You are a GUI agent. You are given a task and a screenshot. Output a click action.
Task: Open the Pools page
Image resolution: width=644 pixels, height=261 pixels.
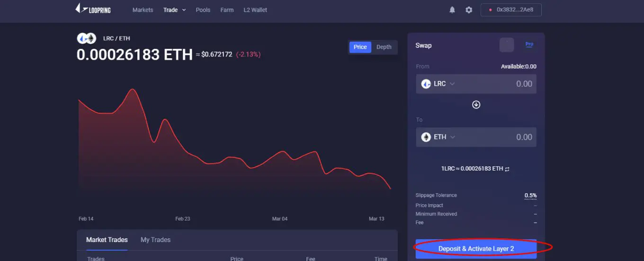tap(203, 10)
